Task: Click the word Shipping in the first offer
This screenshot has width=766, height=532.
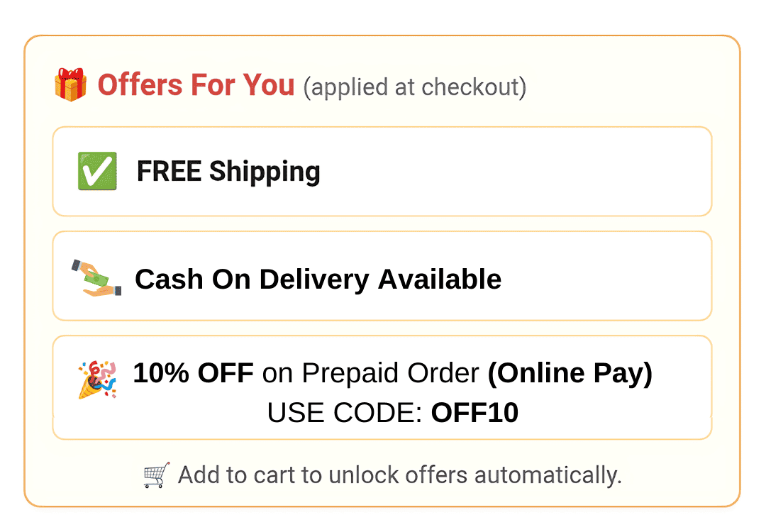Action: coord(265,172)
